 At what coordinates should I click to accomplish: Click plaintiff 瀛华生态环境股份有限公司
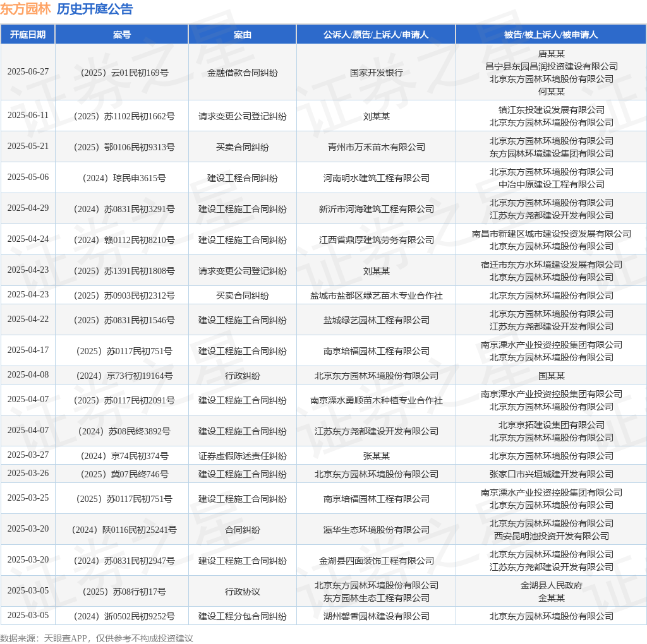(377, 530)
